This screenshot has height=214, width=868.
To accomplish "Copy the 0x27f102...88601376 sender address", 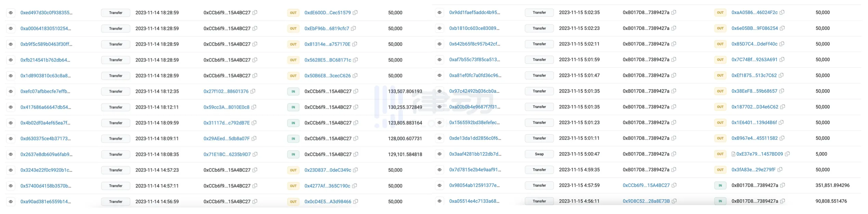I will pyautogui.click(x=253, y=91).
